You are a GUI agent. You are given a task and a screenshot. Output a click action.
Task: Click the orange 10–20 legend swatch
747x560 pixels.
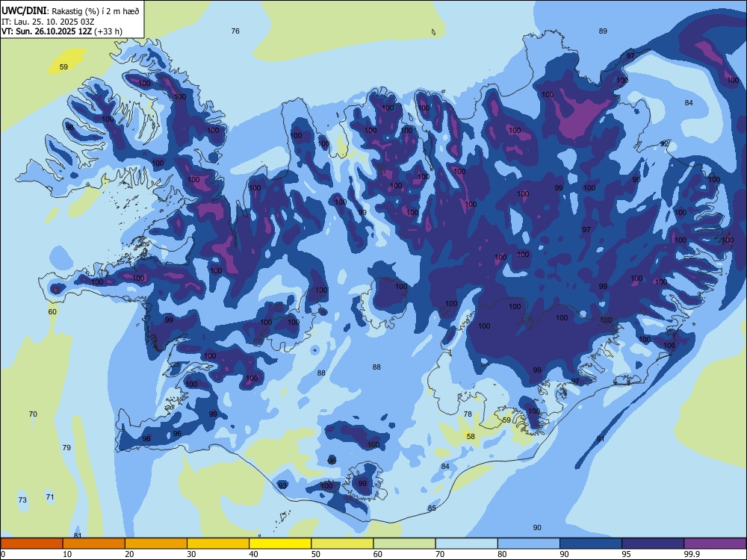pyautogui.click(x=94, y=544)
